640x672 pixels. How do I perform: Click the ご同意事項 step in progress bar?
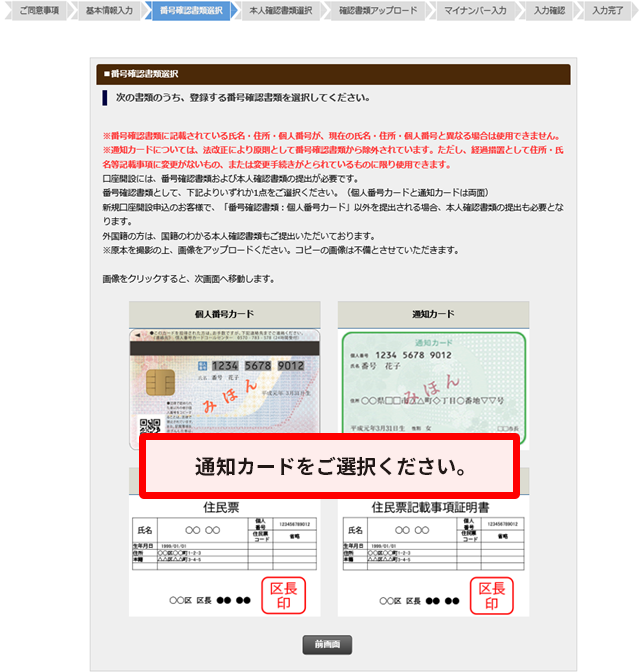coord(39,10)
